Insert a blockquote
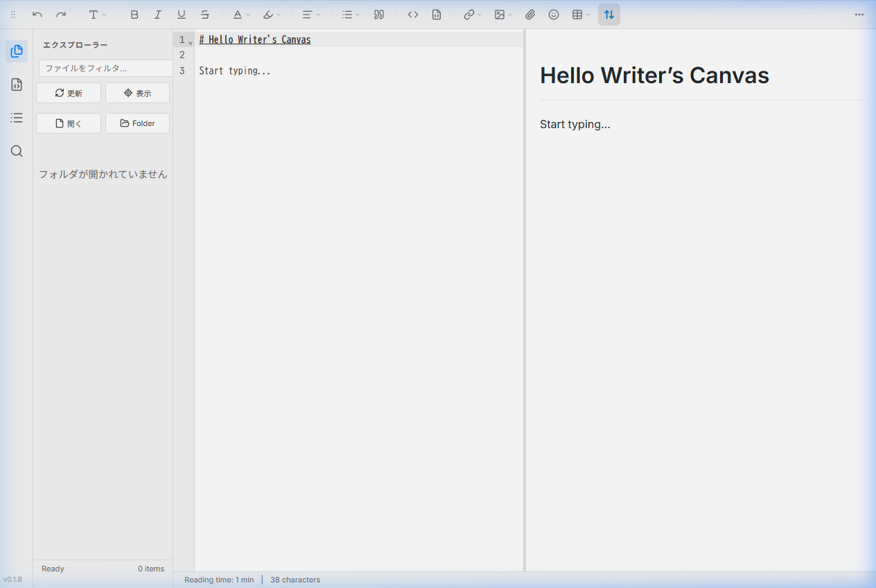The height and width of the screenshot is (588, 876). (379, 15)
